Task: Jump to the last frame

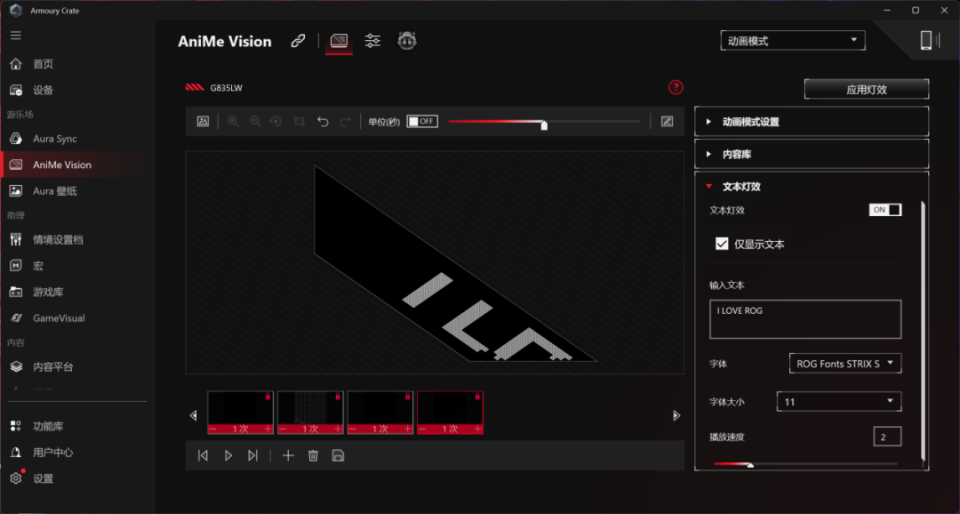Action: (252, 455)
